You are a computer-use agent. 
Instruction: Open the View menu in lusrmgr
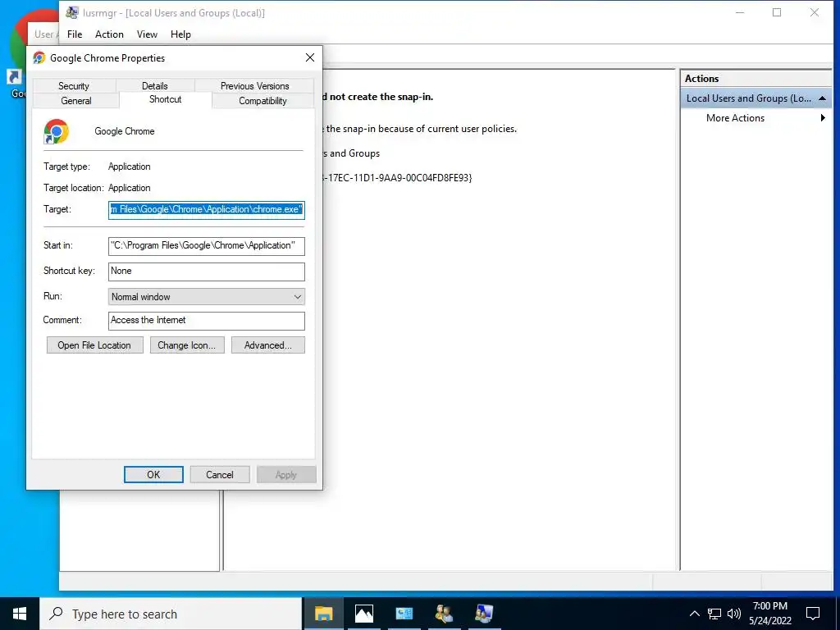147,34
